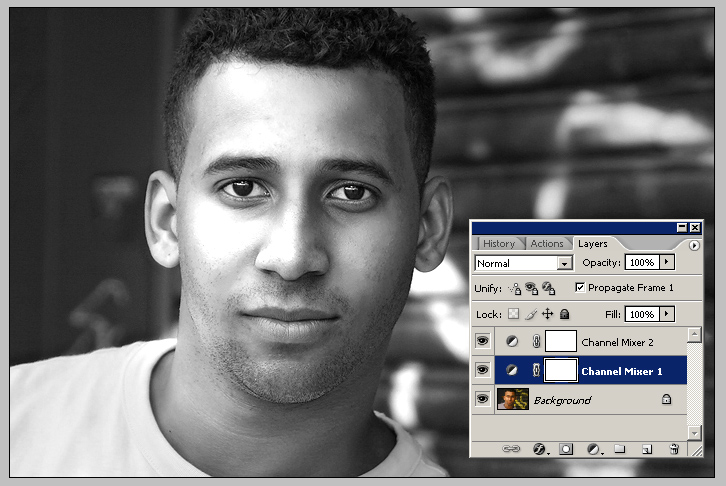
Task: Hide the Channel Mixer 2 layer
Action: (x=482, y=342)
